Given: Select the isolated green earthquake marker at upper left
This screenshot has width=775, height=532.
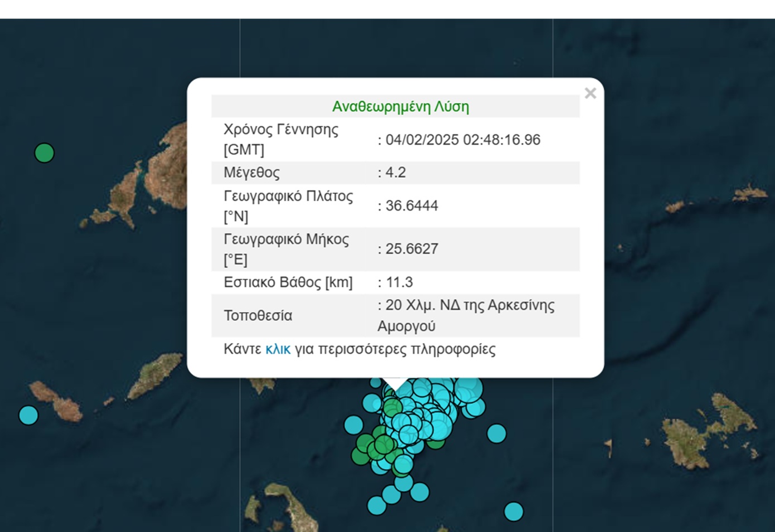Looking at the screenshot, I should 45,153.
